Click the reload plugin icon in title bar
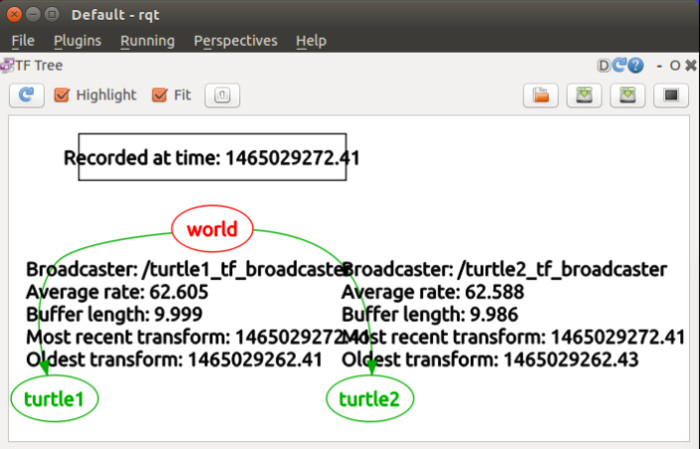700x449 pixels. pyautogui.click(x=620, y=66)
